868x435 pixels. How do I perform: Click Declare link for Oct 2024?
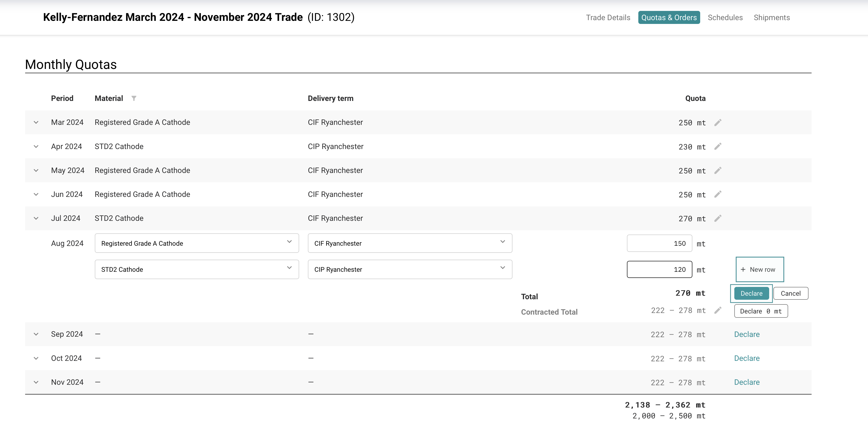pyautogui.click(x=747, y=358)
